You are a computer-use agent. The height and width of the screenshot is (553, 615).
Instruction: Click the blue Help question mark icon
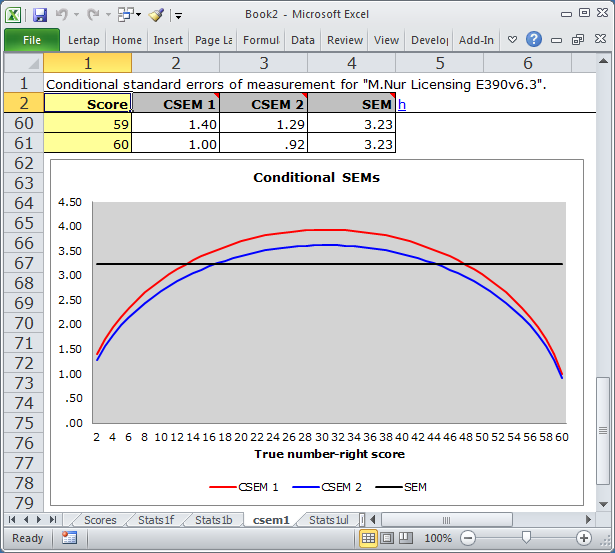point(534,39)
